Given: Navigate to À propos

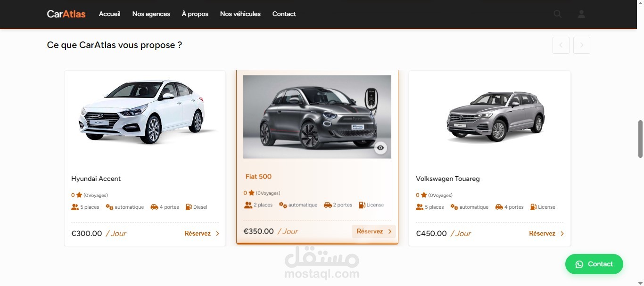Looking at the screenshot, I should [195, 14].
